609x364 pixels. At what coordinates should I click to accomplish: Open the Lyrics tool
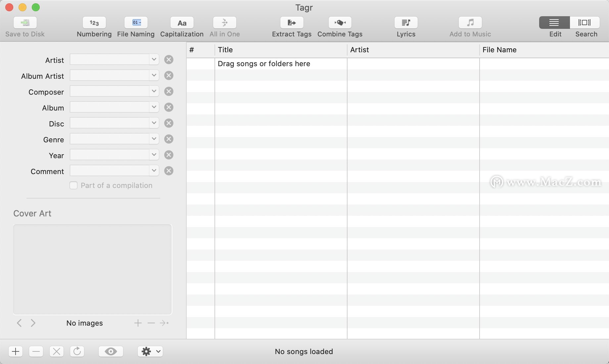406,23
